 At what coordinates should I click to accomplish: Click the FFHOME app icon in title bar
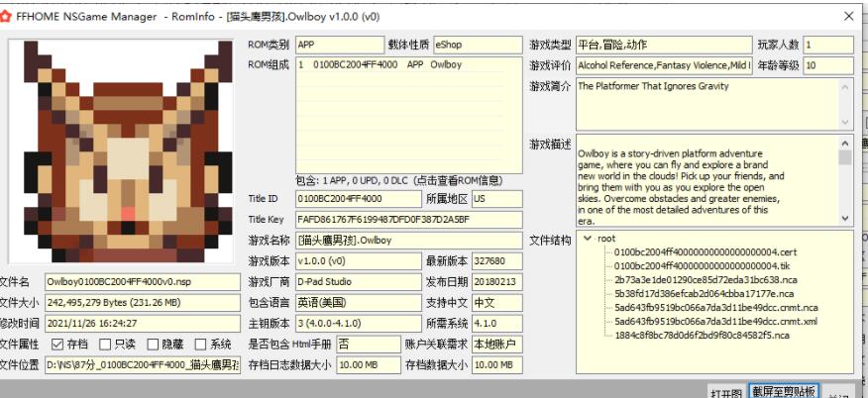coord(6,17)
